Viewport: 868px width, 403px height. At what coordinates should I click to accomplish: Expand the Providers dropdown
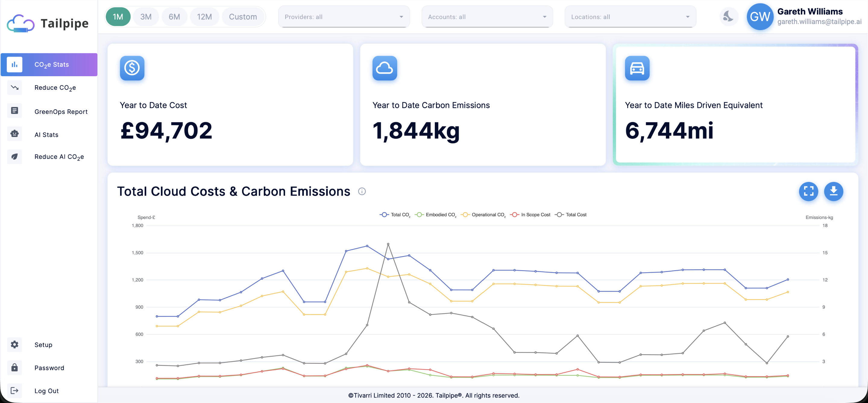tap(344, 17)
